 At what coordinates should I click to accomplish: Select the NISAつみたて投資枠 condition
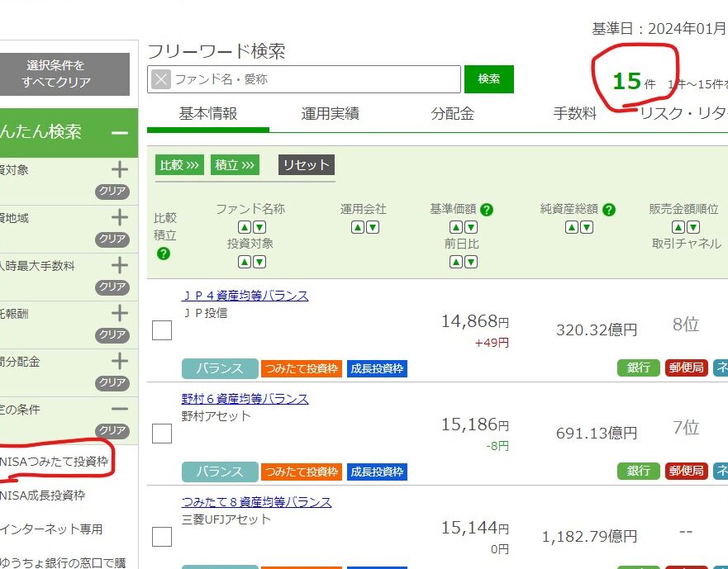click(54, 462)
